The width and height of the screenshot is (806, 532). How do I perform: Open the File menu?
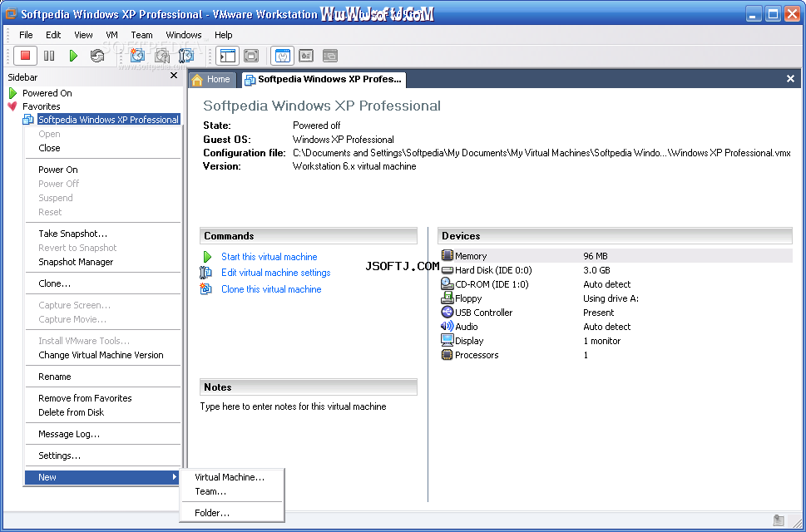(x=26, y=35)
